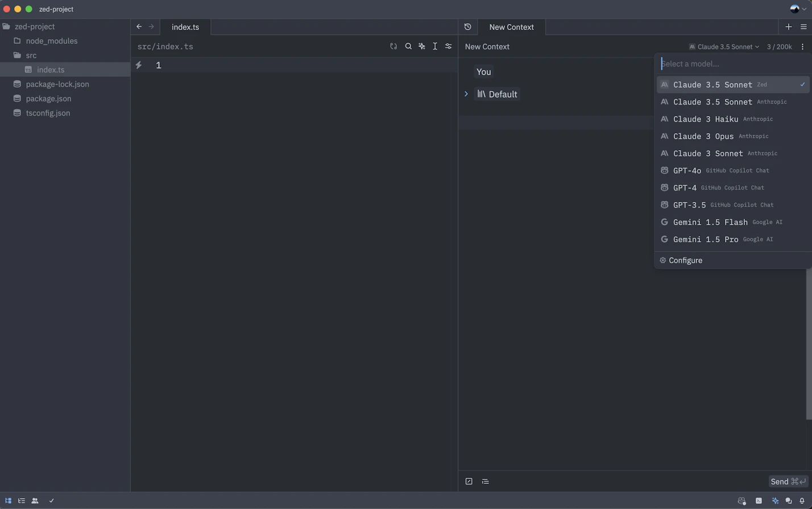The width and height of the screenshot is (812, 509).
Task: Click the plus icon for new context
Action: (x=788, y=27)
